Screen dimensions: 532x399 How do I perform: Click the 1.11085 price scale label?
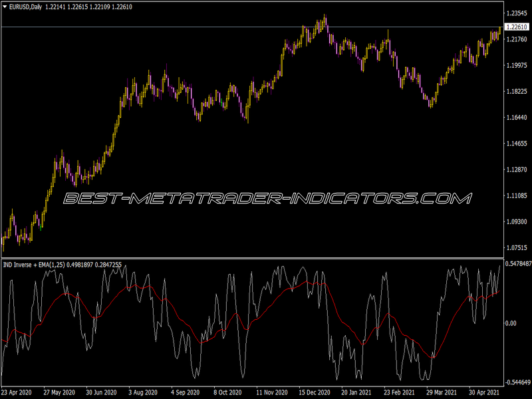click(517, 196)
